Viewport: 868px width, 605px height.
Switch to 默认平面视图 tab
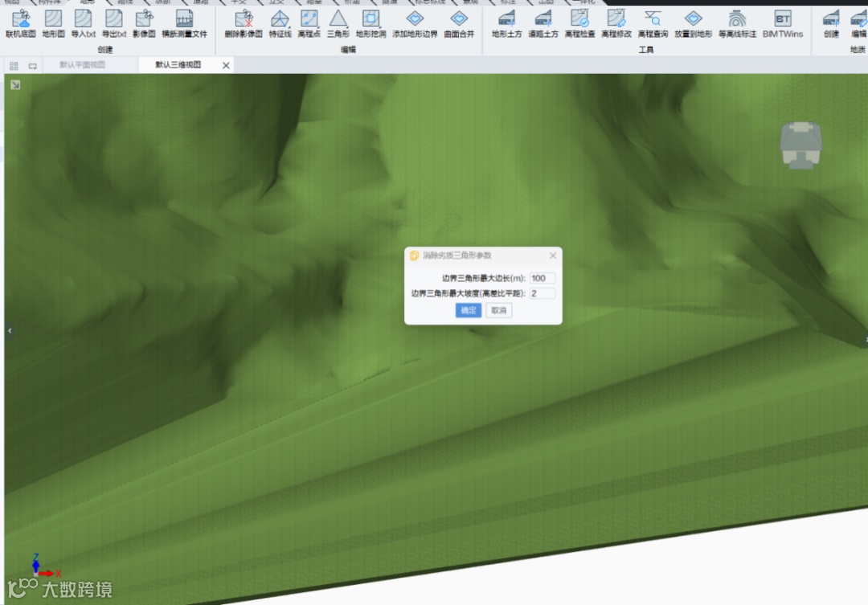click(82, 65)
